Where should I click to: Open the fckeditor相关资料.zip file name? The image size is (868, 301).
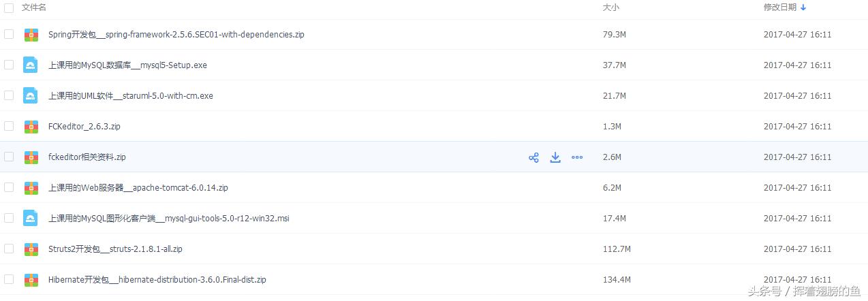[87, 157]
